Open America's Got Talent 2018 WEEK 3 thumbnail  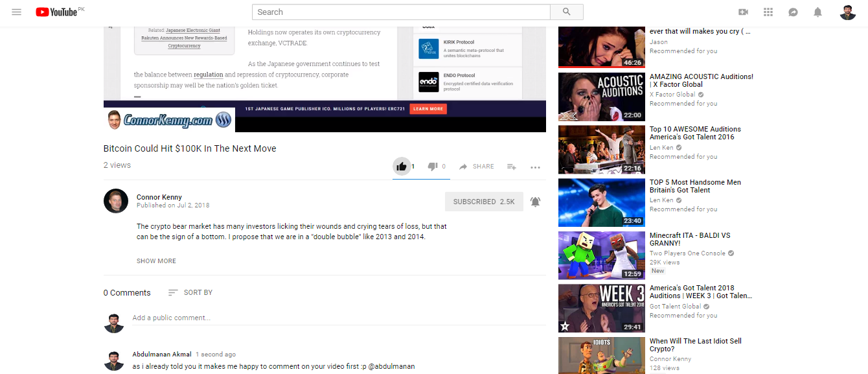[x=601, y=309]
